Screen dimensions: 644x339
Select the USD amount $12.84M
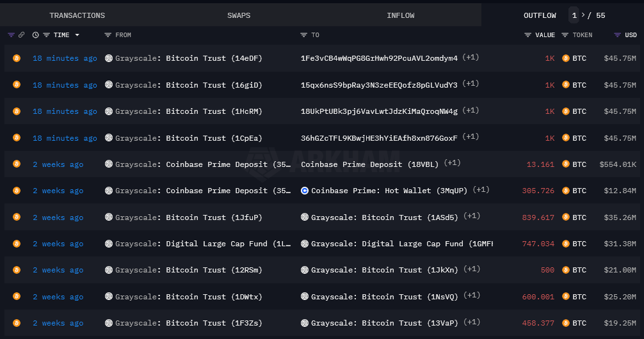point(620,191)
